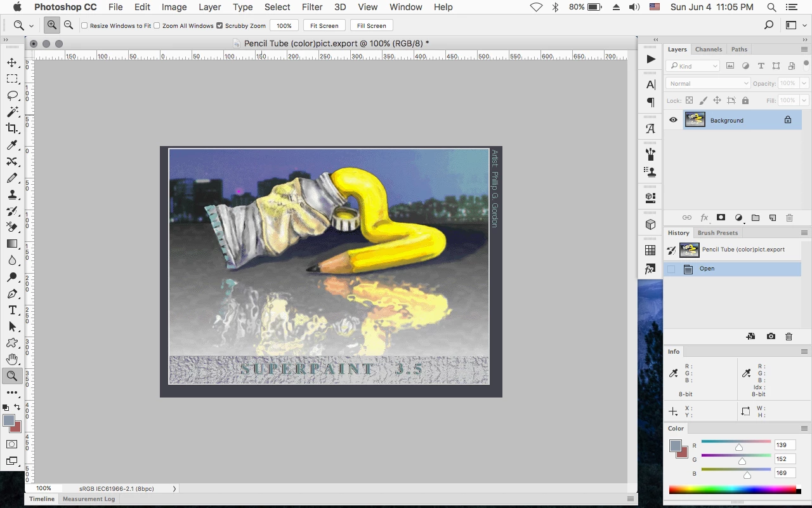Open the layer style fx menu
The height and width of the screenshot is (508, 812).
tap(704, 217)
